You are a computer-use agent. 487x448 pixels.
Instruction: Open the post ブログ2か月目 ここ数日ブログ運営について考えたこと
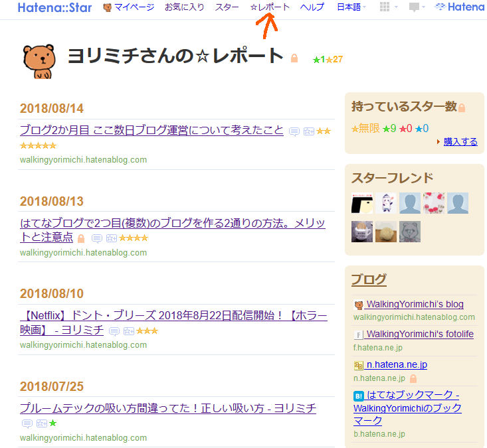tap(151, 130)
